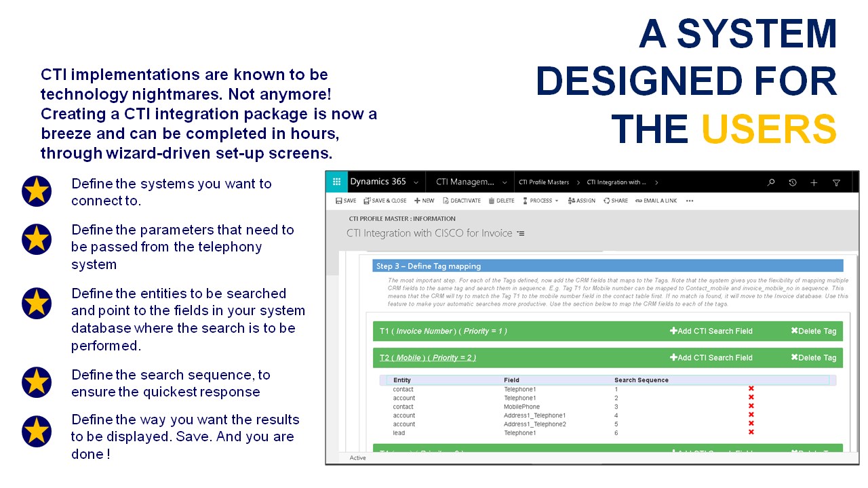The width and height of the screenshot is (868, 488).
Task: Add CTI Search Field to T1
Action: click(x=711, y=331)
